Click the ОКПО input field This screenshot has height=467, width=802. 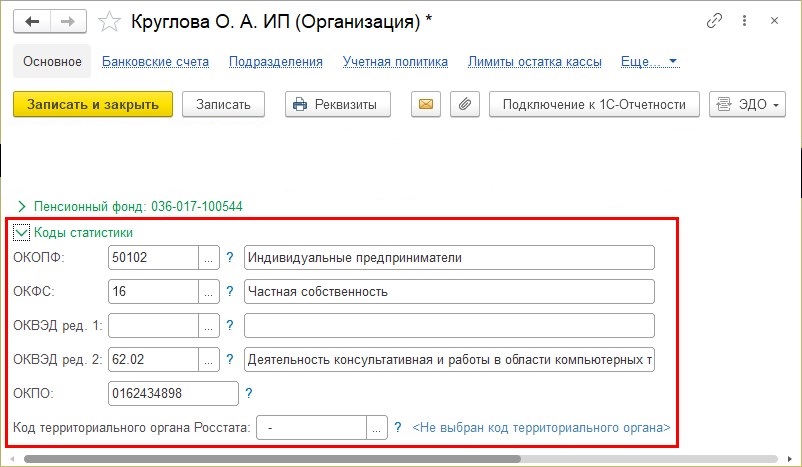tap(173, 393)
